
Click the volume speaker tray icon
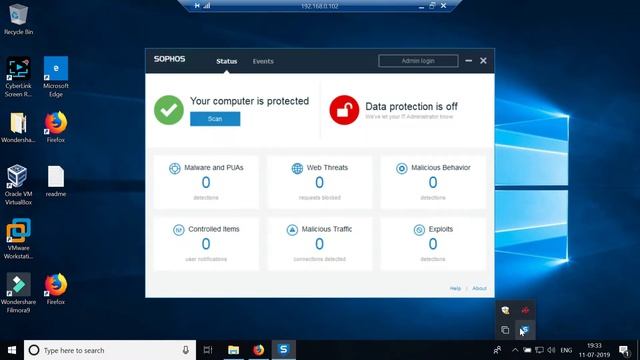551,350
